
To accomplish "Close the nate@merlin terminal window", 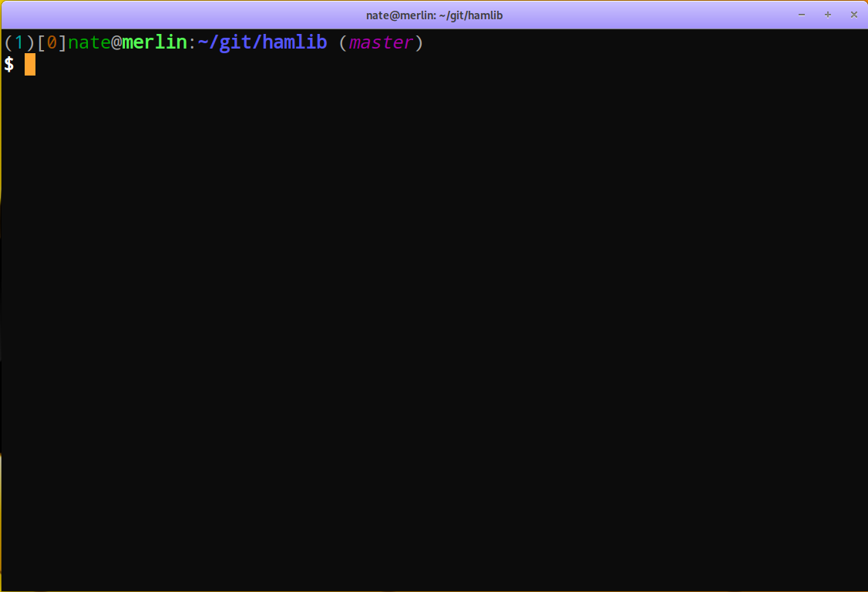I will tap(853, 15).
